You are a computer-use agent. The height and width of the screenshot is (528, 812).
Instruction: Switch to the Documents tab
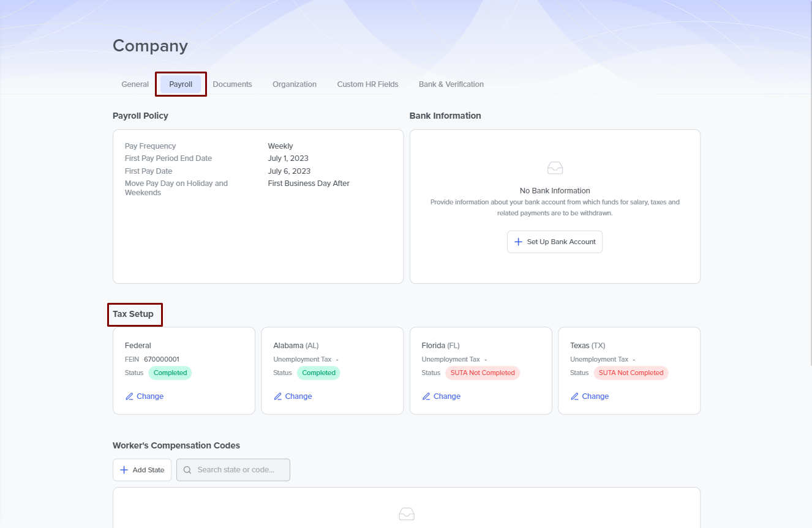232,84
